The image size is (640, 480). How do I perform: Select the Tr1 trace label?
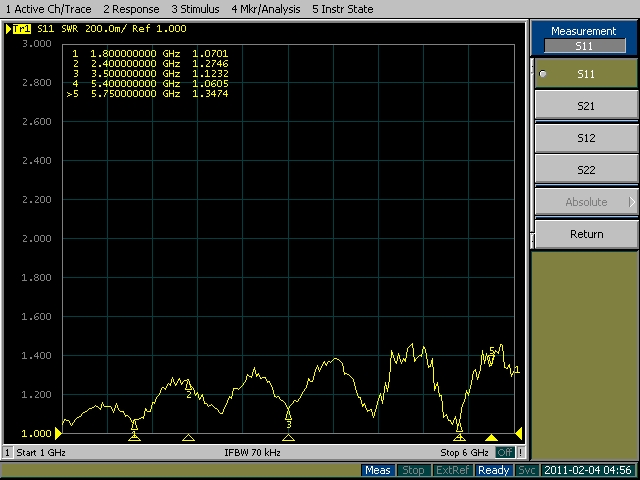(x=22, y=29)
